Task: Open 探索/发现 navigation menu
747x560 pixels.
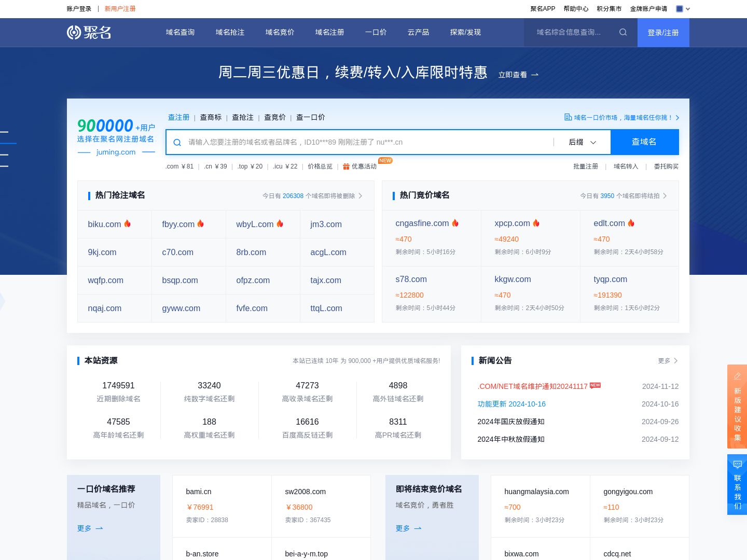Action: click(x=465, y=32)
